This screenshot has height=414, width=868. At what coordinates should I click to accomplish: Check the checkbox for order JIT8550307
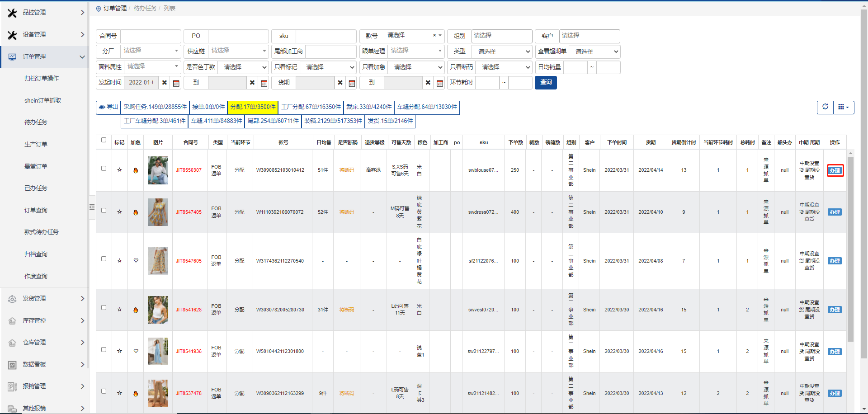point(104,168)
